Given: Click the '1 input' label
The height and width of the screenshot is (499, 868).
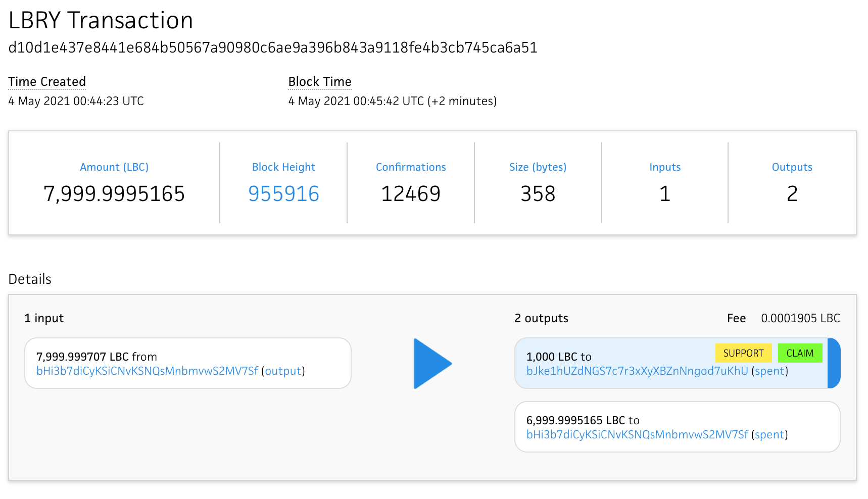Looking at the screenshot, I should tap(44, 318).
